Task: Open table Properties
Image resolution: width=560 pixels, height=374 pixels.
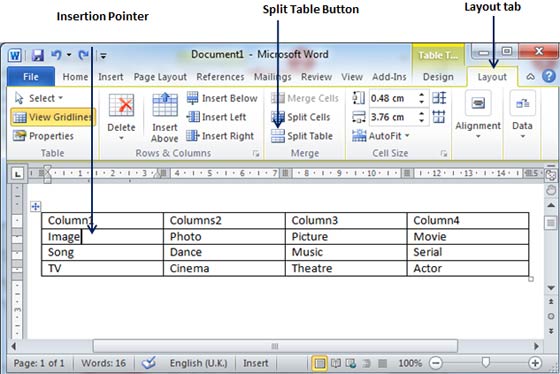Action: [x=43, y=136]
